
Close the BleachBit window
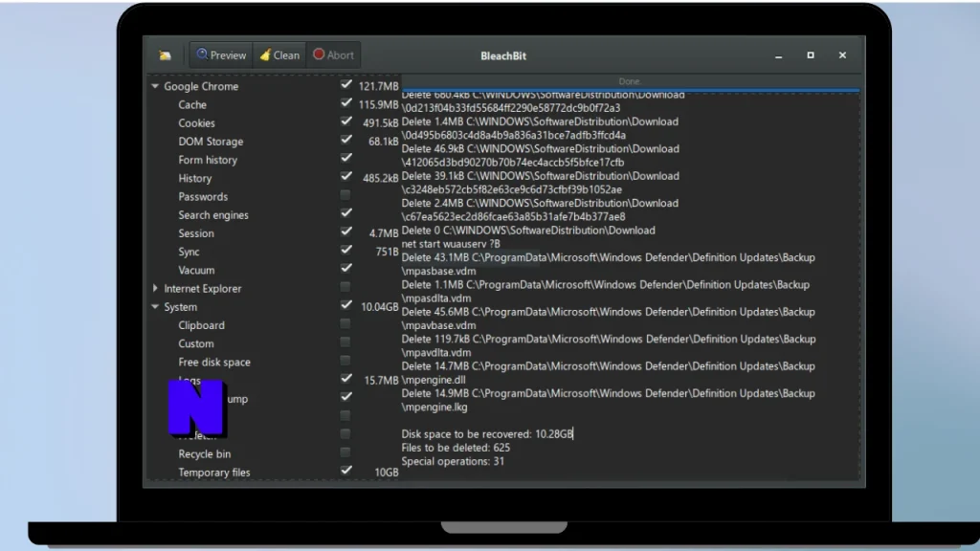(842, 55)
